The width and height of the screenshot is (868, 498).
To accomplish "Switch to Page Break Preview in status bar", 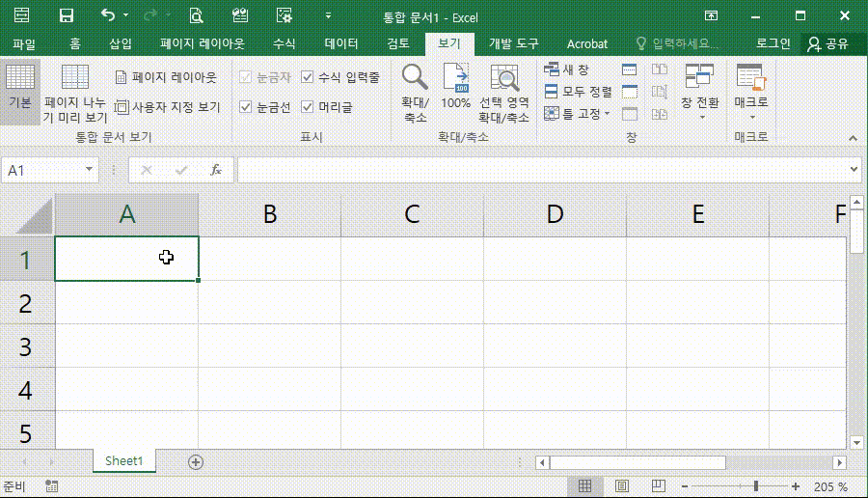I will 658,486.
